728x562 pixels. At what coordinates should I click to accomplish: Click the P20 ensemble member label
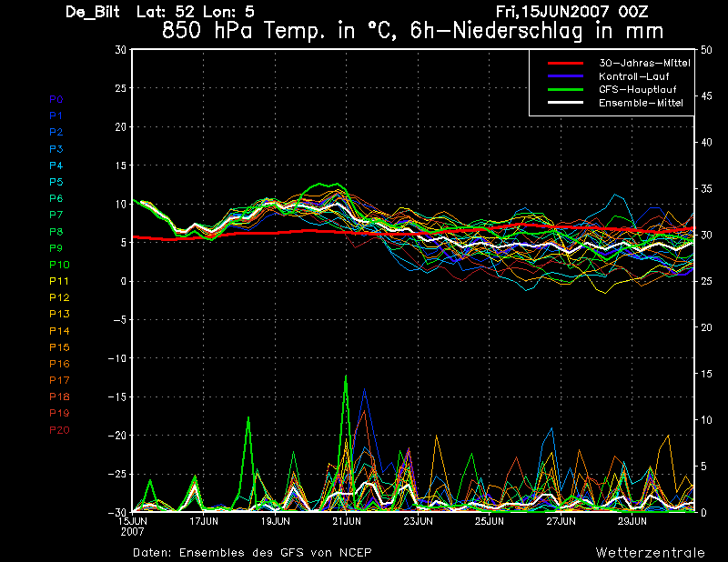(x=59, y=430)
